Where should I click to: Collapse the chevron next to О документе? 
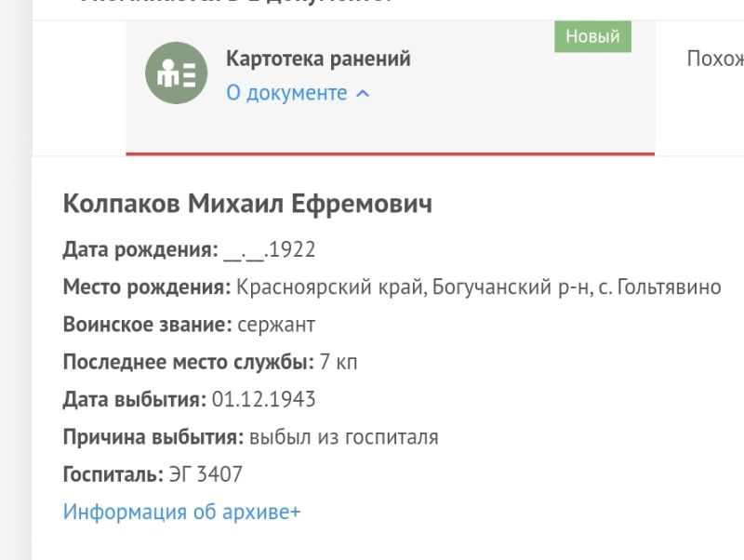click(x=363, y=94)
